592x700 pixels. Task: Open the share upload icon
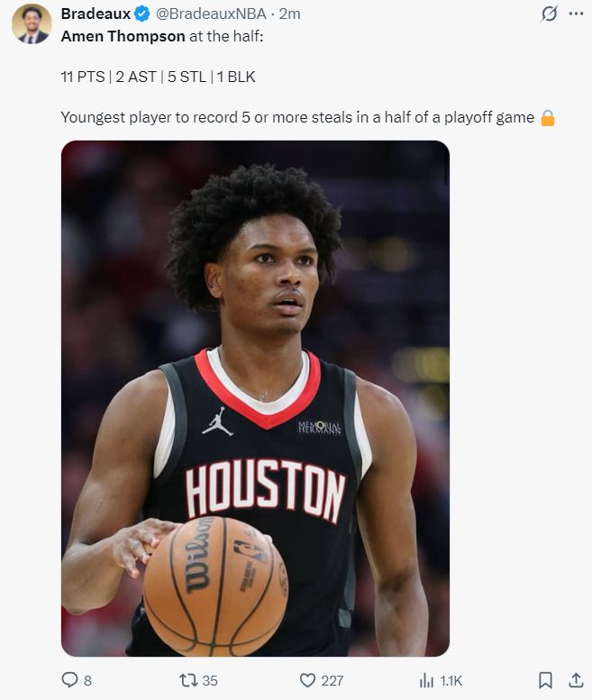point(576,680)
